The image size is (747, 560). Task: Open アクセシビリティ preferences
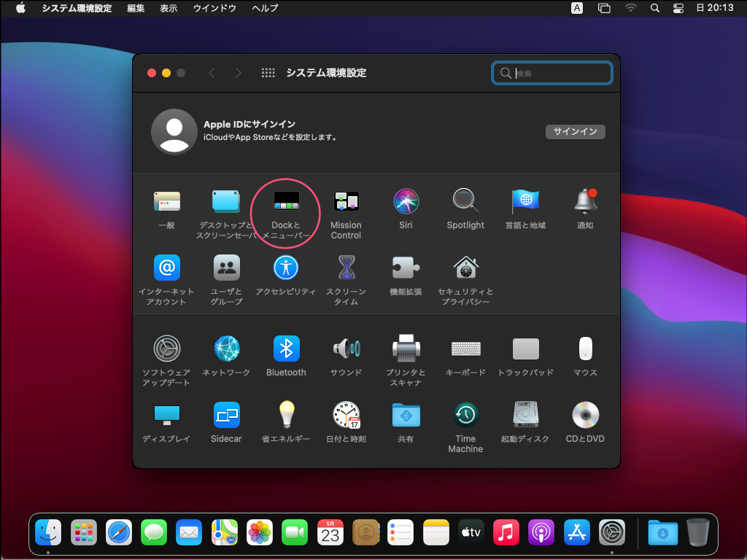click(286, 268)
